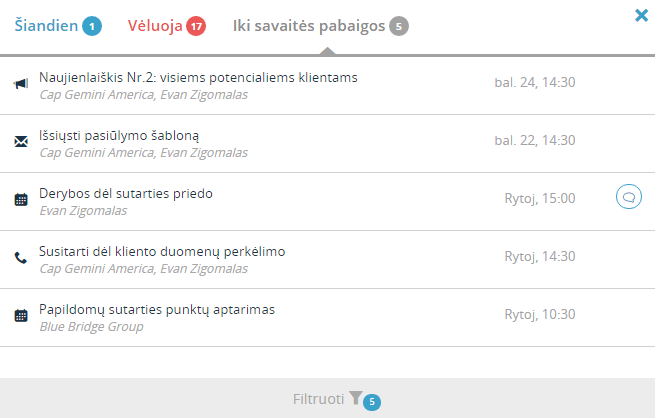Open the comment bubble on Derybos row
This screenshot has width=655, height=418.
click(629, 197)
